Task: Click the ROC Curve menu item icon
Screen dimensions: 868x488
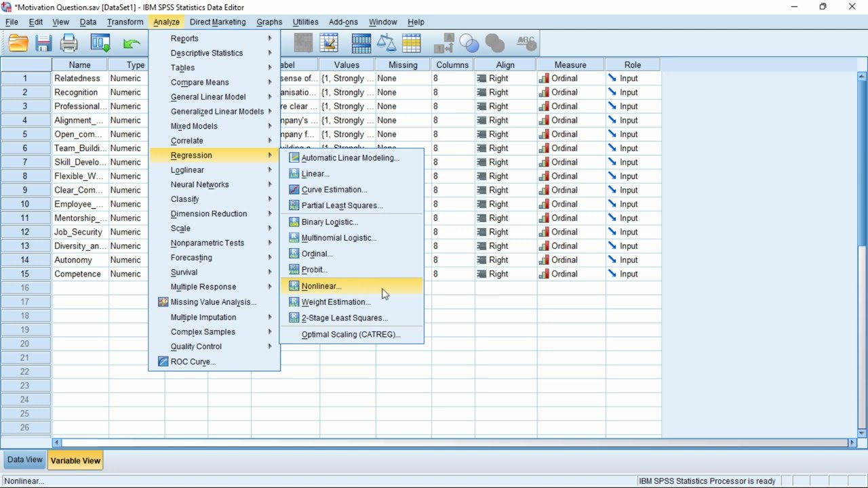Action: [x=163, y=362]
